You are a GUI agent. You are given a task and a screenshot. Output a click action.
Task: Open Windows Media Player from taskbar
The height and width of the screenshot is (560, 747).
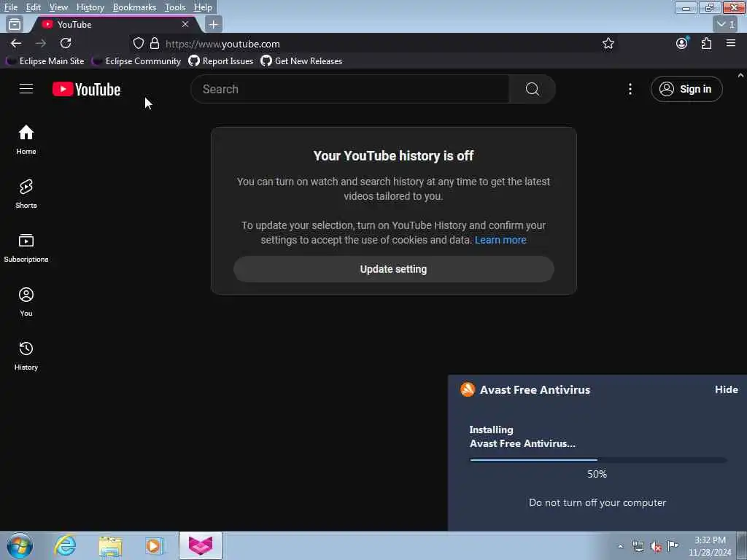tap(155, 545)
